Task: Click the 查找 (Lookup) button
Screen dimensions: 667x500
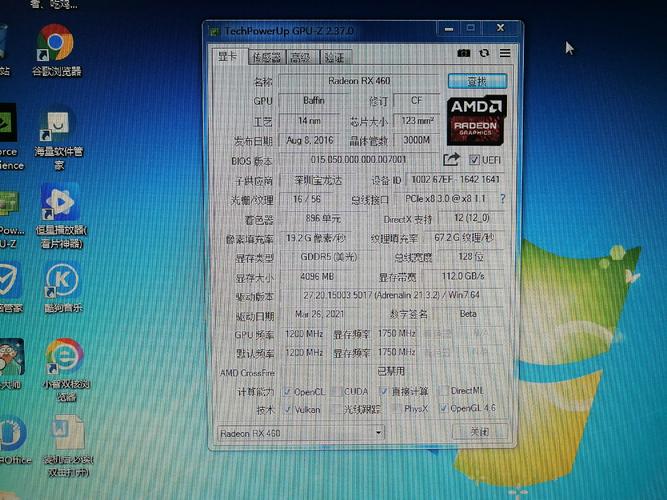Action: coord(476,81)
